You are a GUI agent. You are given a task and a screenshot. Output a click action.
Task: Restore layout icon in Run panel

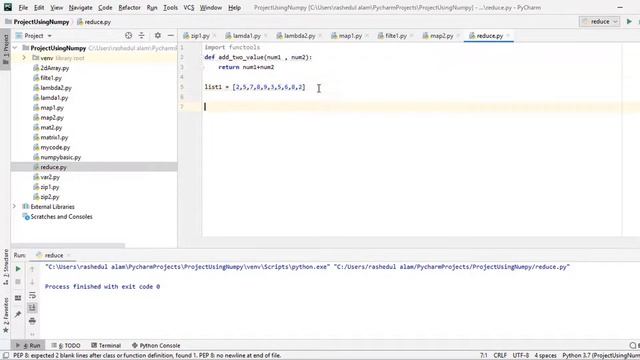[18, 298]
